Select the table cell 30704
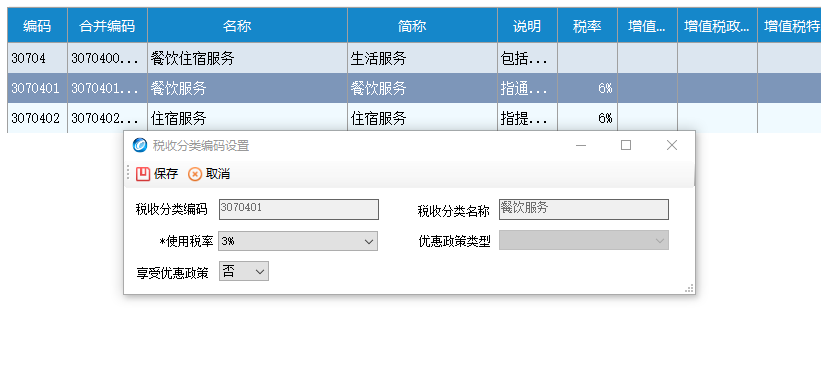The height and width of the screenshot is (381, 821). pyautogui.click(x=37, y=58)
